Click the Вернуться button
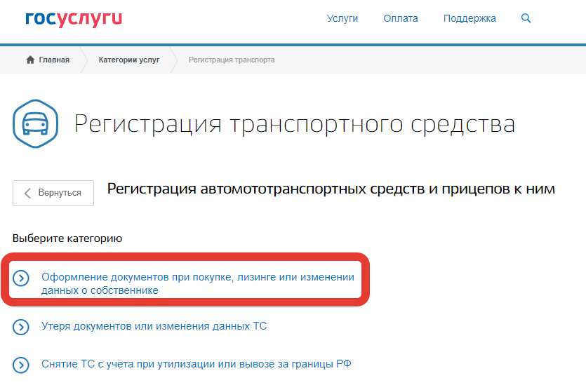This screenshot has height=392, width=586. (x=53, y=193)
